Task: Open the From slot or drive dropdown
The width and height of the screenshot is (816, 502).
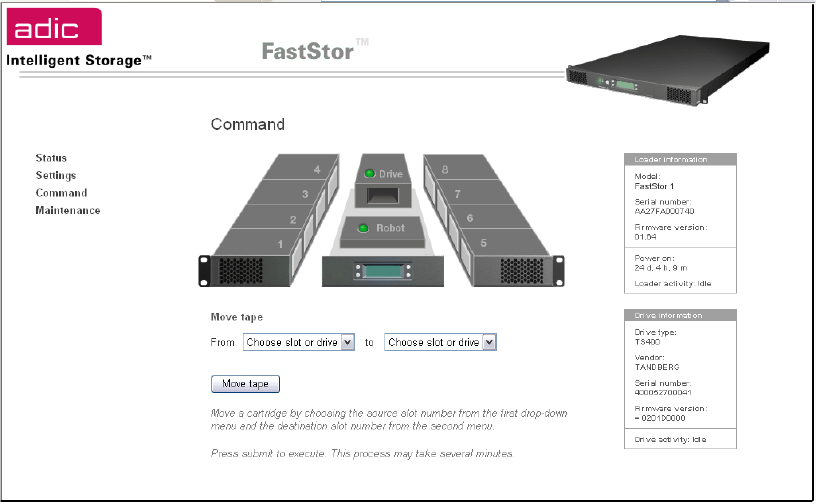Action: click(299, 342)
